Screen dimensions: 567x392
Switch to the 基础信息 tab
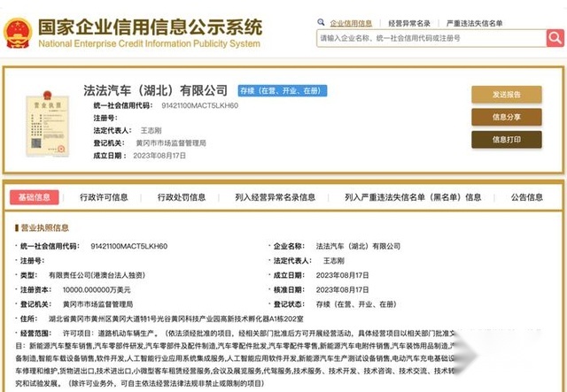(x=35, y=197)
